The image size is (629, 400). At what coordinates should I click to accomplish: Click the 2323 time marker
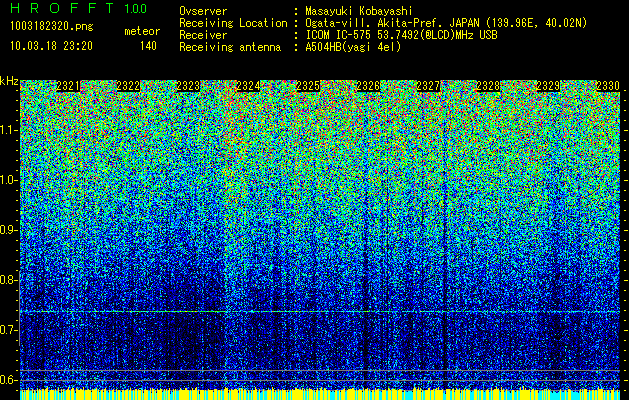tap(188, 85)
